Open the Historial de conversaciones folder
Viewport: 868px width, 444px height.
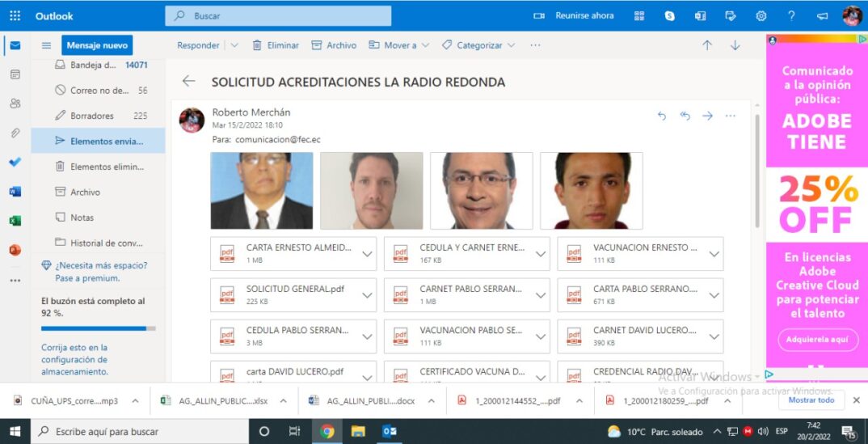[98, 243]
